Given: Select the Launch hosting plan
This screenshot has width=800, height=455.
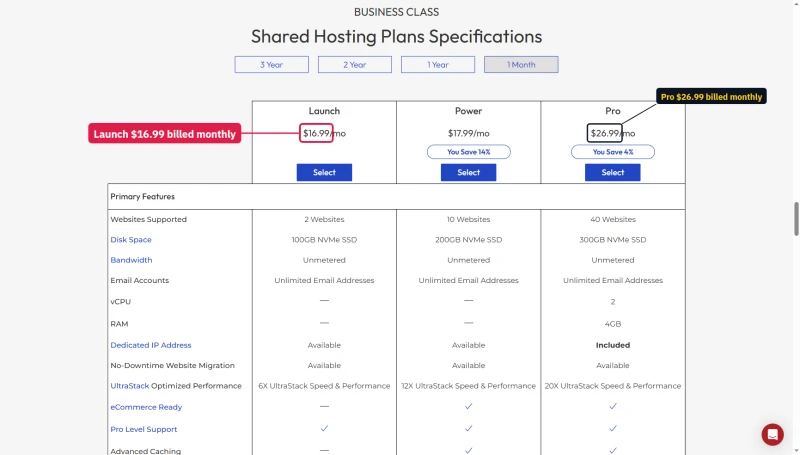Looking at the screenshot, I should [324, 172].
